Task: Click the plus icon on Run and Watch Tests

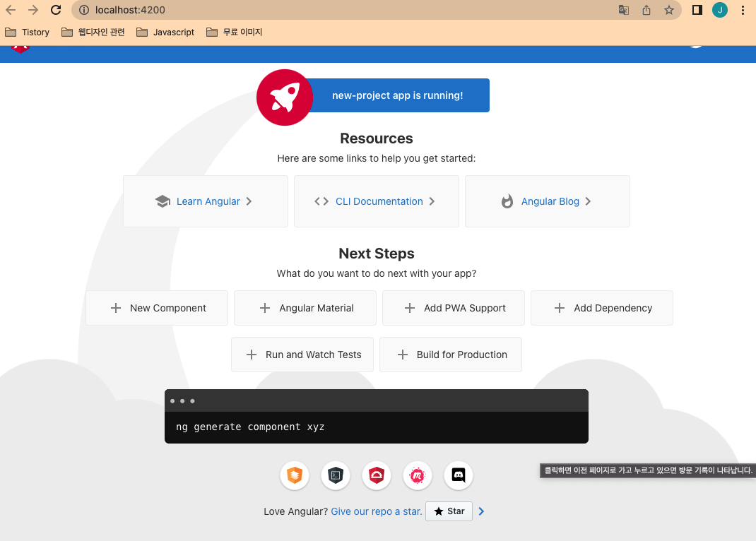Action: pos(252,355)
